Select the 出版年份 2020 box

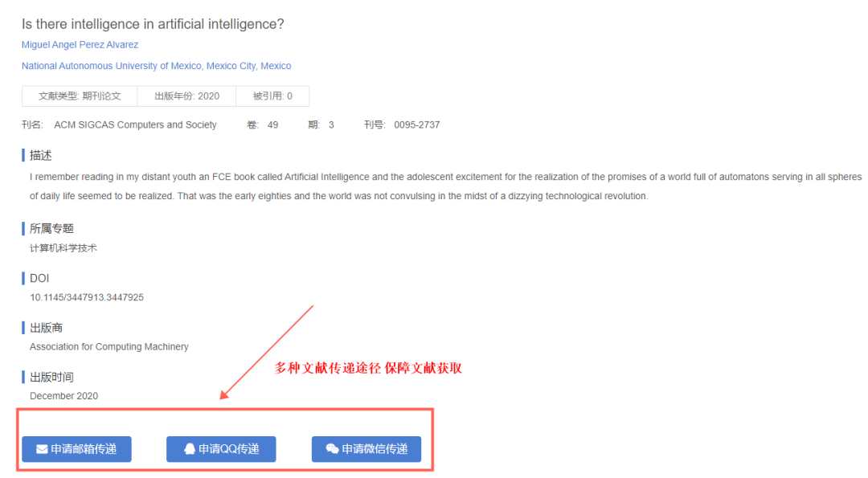point(186,96)
